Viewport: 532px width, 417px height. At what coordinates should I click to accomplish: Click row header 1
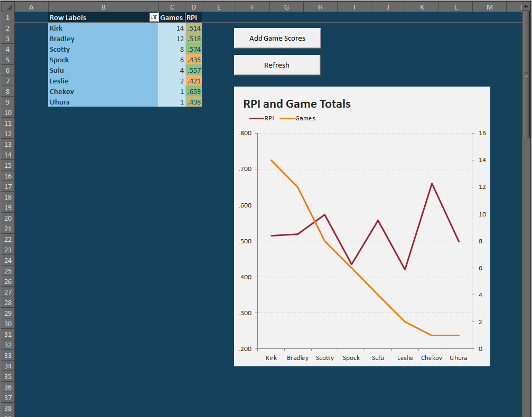(x=7, y=17)
